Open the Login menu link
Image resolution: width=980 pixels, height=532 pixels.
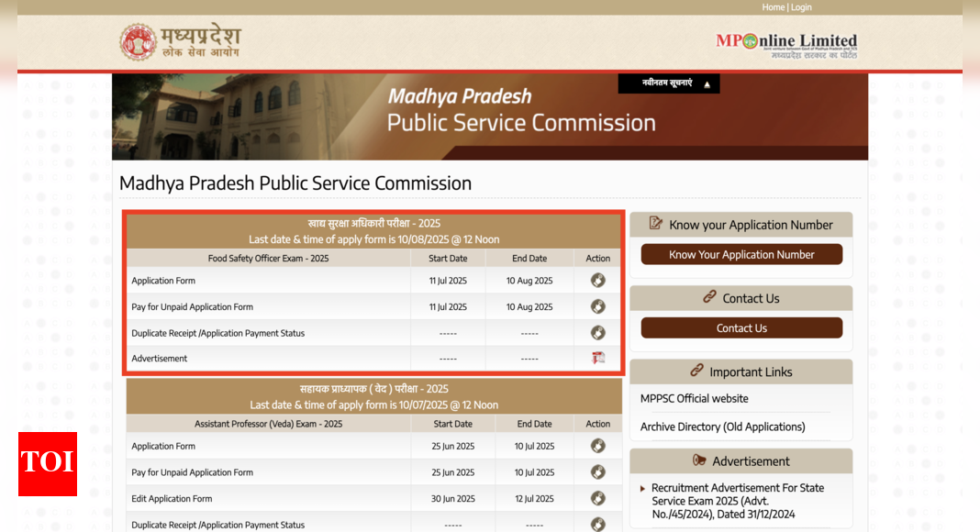click(x=801, y=7)
